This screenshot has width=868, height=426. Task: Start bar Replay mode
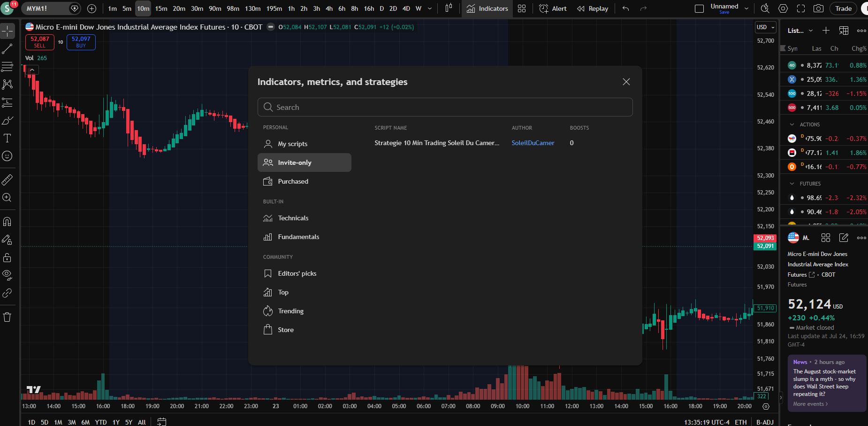[x=593, y=8]
